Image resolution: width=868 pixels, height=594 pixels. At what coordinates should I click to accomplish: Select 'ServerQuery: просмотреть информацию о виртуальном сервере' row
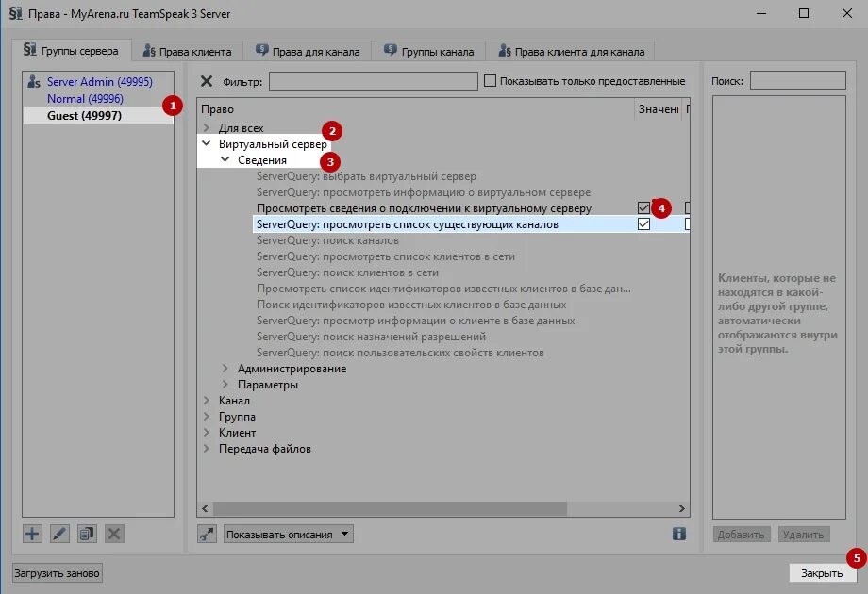point(424,192)
